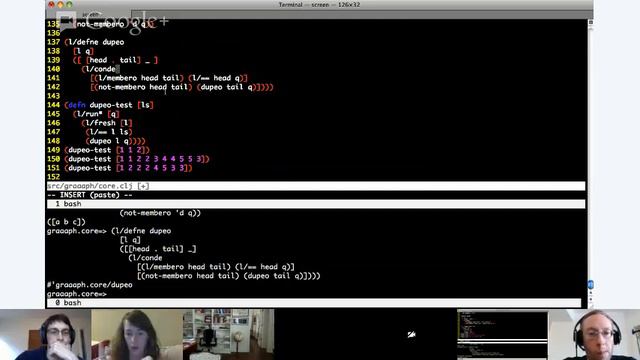Viewport: 640px width, 360px height.
Task: Select the empty room with chair thumbnail
Action: pos(229,335)
